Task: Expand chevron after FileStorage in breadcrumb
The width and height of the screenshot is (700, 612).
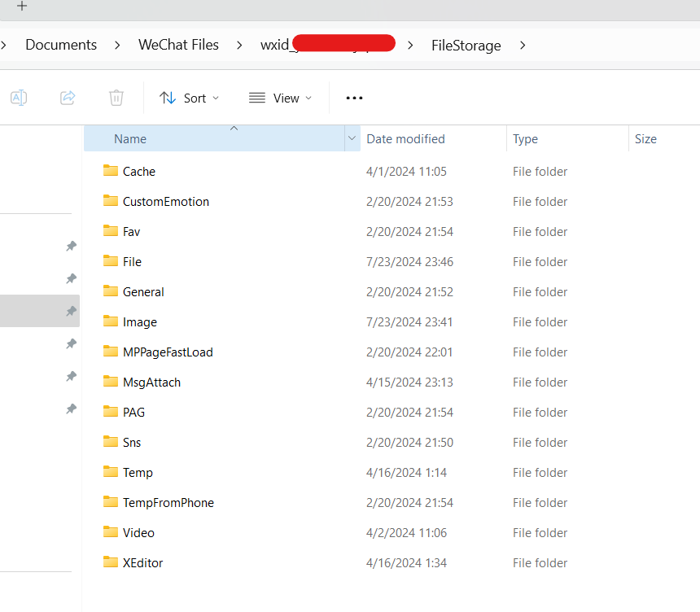Action: [x=523, y=45]
